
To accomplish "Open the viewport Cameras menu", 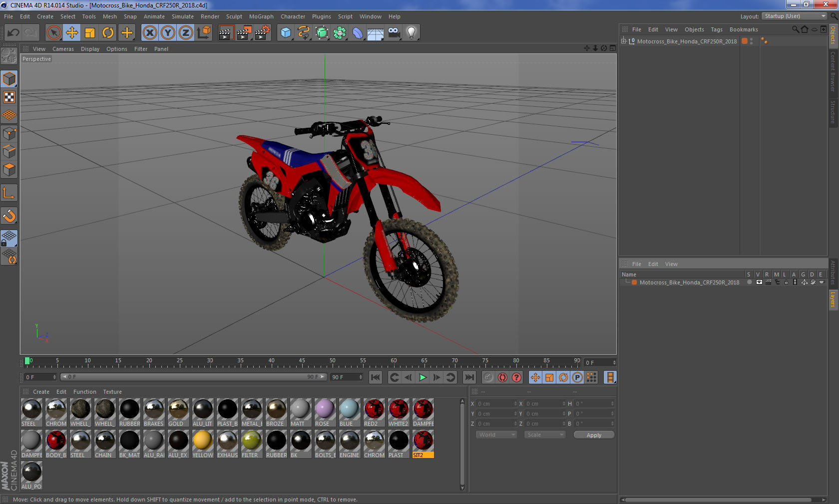I will coord(63,49).
